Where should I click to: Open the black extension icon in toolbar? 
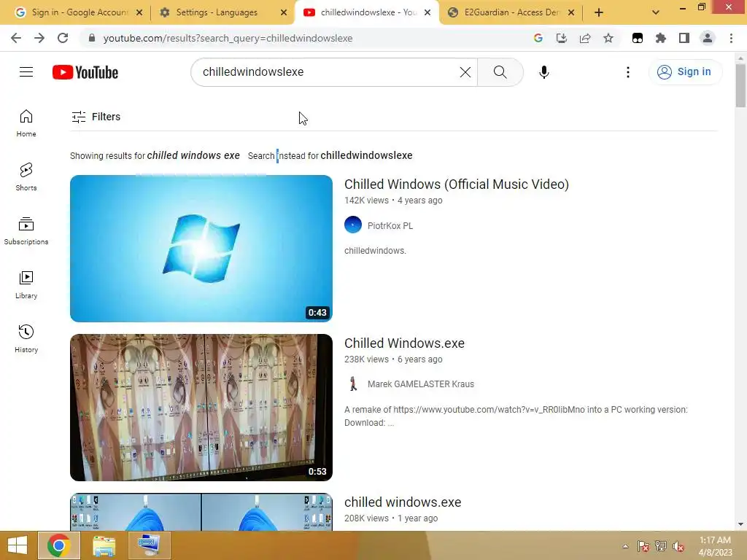tap(638, 38)
